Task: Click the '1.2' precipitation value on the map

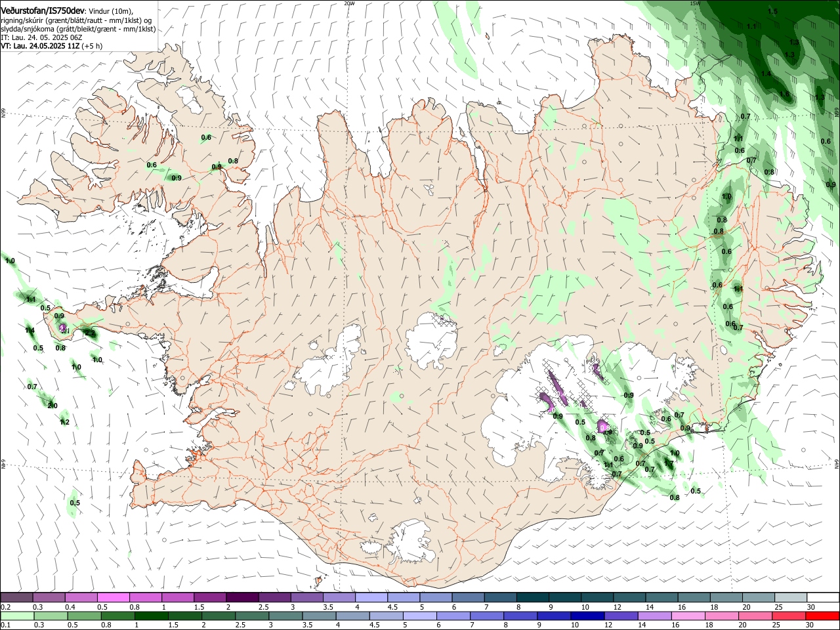Action: pyautogui.click(x=64, y=422)
